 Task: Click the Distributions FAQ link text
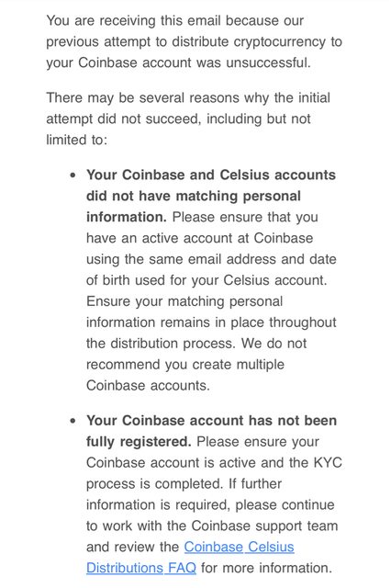point(141,568)
